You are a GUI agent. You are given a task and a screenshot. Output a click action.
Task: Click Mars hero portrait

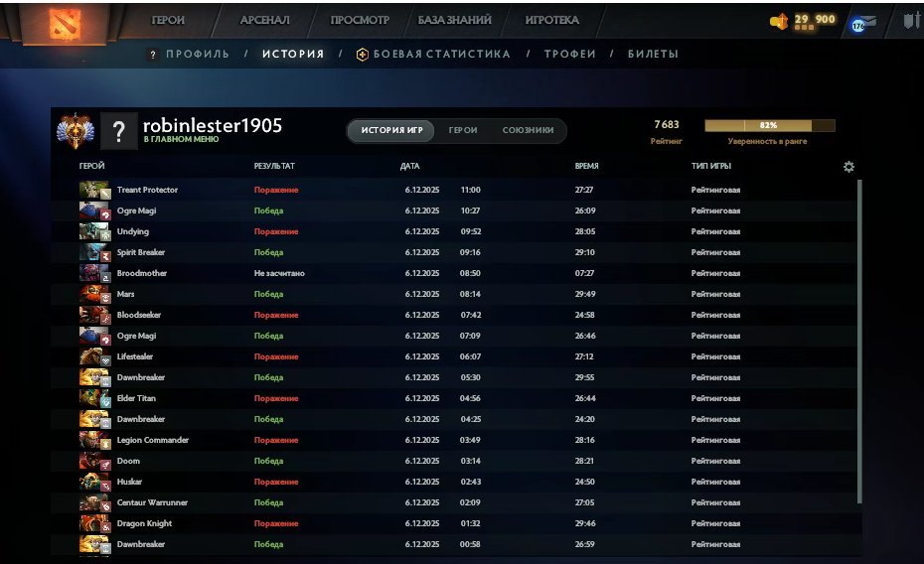[94, 294]
